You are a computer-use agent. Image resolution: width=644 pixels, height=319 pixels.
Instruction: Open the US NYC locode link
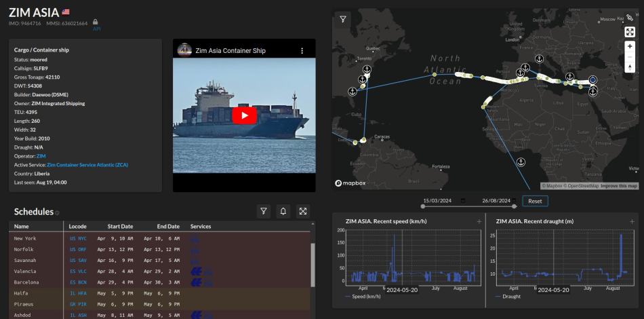(x=78, y=238)
